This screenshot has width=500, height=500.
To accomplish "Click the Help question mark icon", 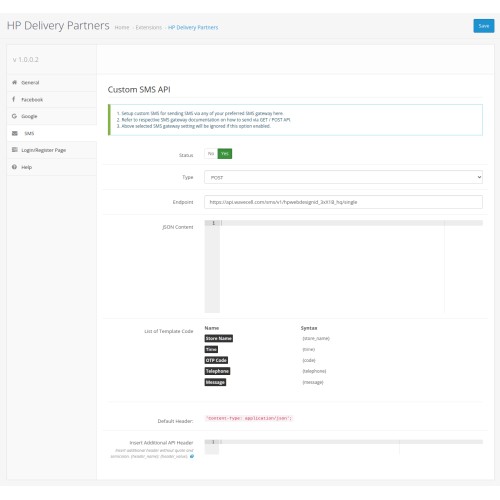I will tap(14, 167).
